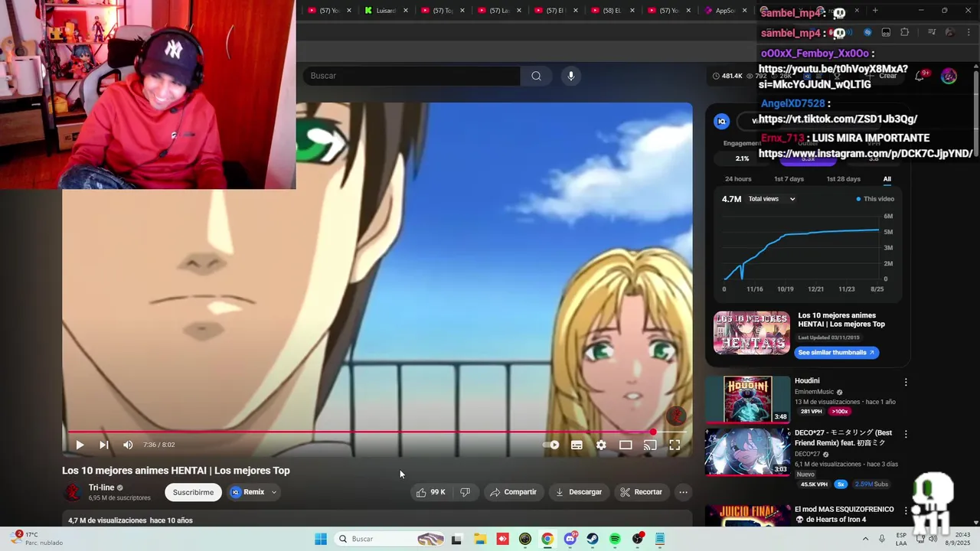Screen dimensions: 980x551
Task: Click the video title Los 10 mejores animes
Action: point(176,471)
